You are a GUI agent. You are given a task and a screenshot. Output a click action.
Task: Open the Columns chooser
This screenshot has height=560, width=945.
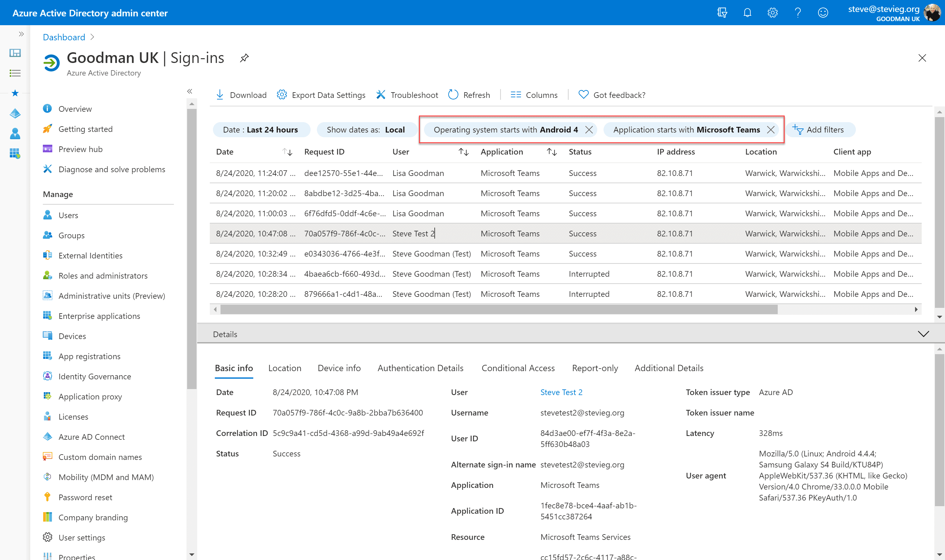534,95
